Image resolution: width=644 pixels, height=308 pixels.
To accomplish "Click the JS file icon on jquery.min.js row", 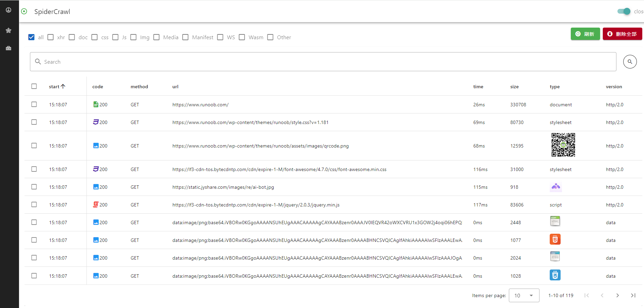I will (x=96, y=204).
